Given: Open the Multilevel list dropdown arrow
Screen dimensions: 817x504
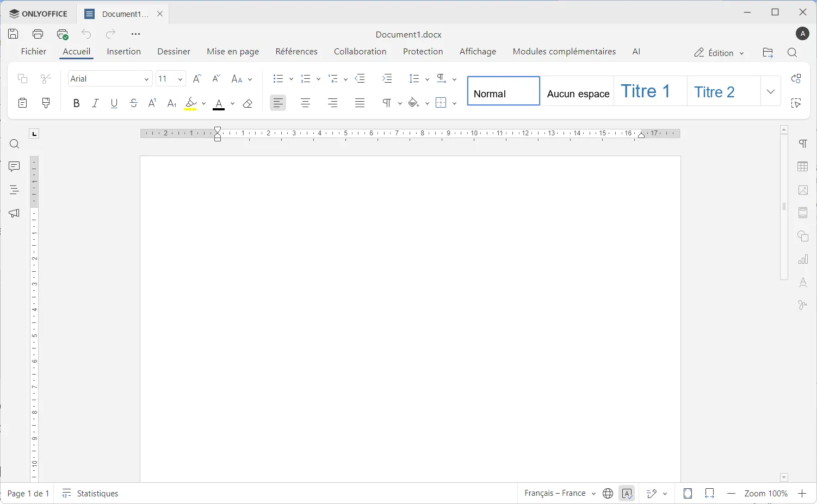Looking at the screenshot, I should click(x=345, y=79).
